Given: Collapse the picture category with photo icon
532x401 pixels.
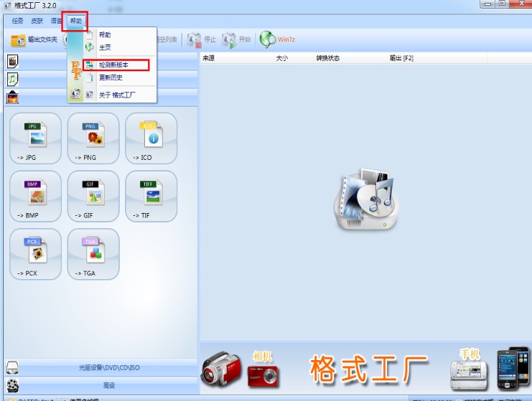Looking at the screenshot, I should coord(12,98).
